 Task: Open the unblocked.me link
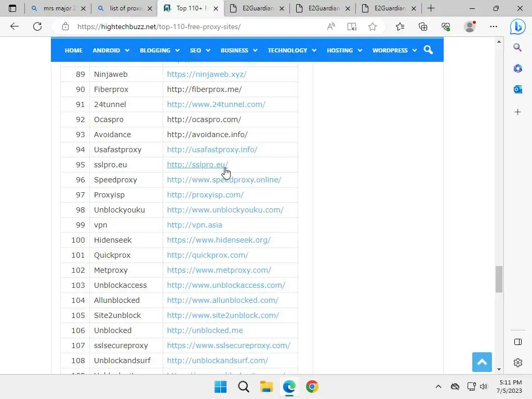(x=205, y=330)
